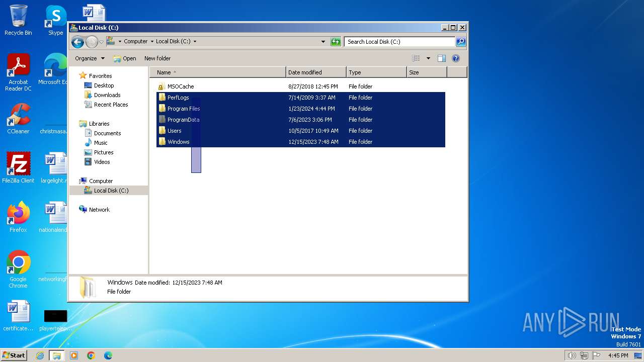Open the view options dropdown arrow

tap(428, 58)
